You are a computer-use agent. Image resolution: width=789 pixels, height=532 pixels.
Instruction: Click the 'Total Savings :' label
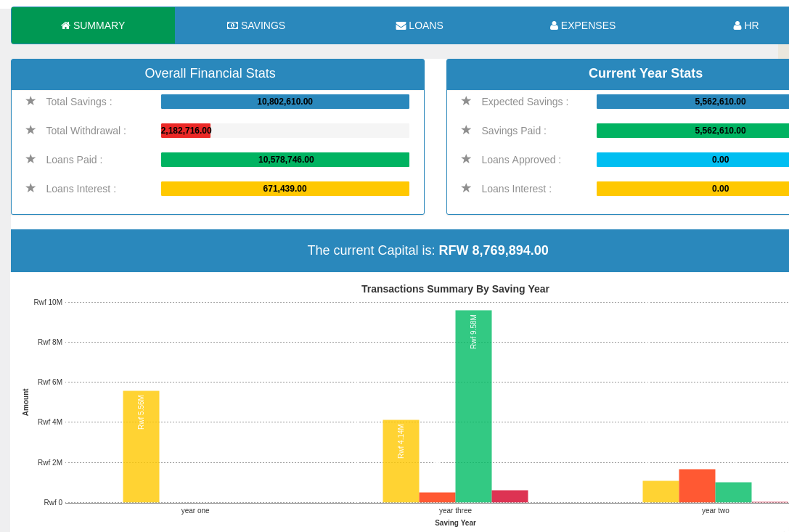coord(79,102)
